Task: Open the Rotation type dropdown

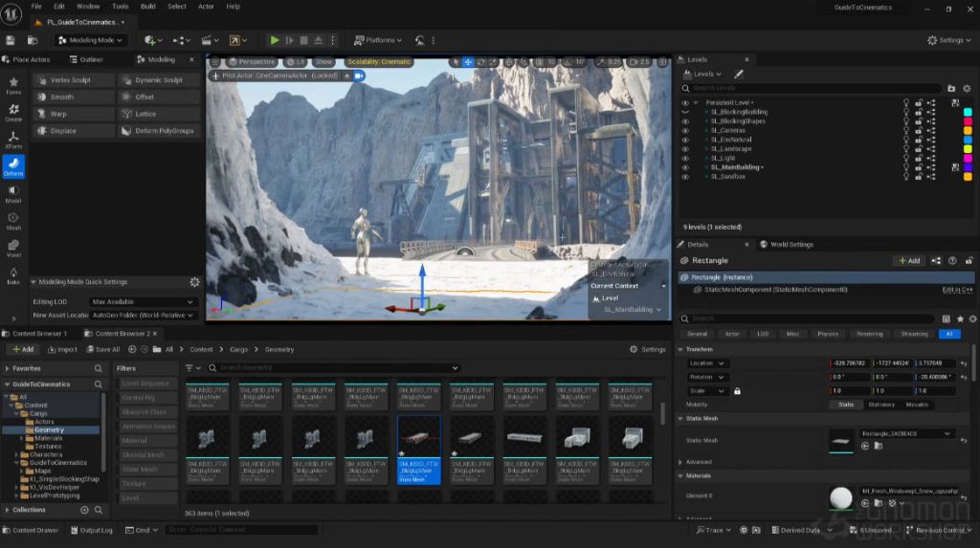Action: pyautogui.click(x=706, y=378)
